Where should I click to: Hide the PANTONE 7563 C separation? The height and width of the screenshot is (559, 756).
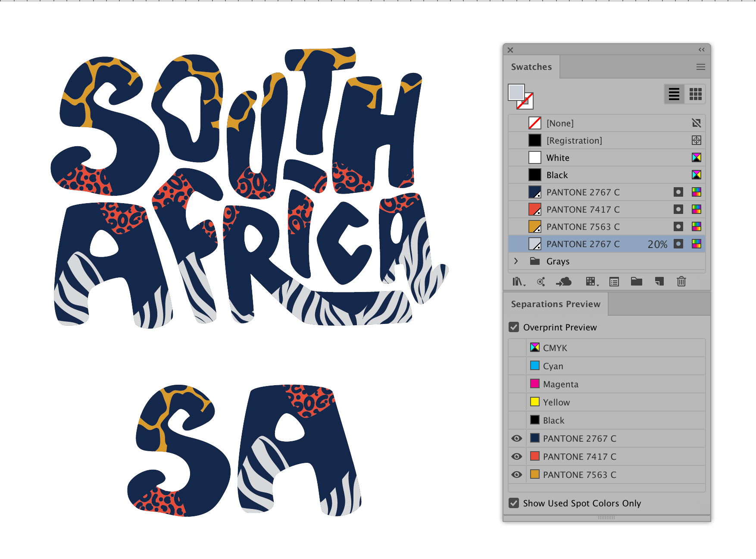point(517,474)
